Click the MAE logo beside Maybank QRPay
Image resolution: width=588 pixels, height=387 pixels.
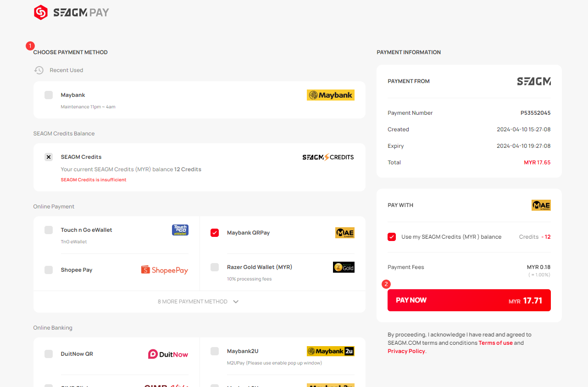click(x=345, y=233)
